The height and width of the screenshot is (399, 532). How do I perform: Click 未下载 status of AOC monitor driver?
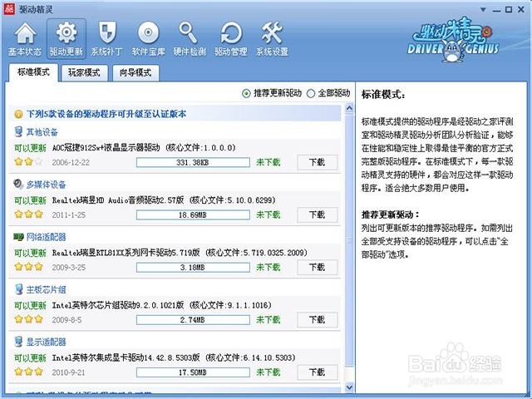coord(268,163)
